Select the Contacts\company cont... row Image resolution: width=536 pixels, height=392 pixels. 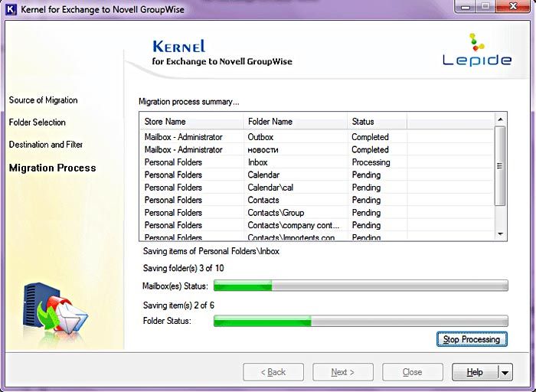317,225
